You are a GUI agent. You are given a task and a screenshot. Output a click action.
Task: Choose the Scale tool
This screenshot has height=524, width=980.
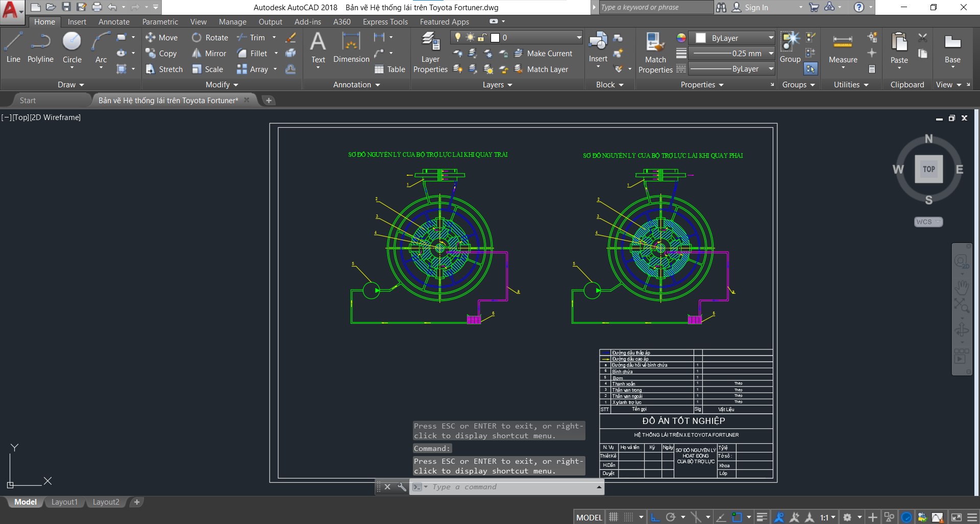coord(207,69)
